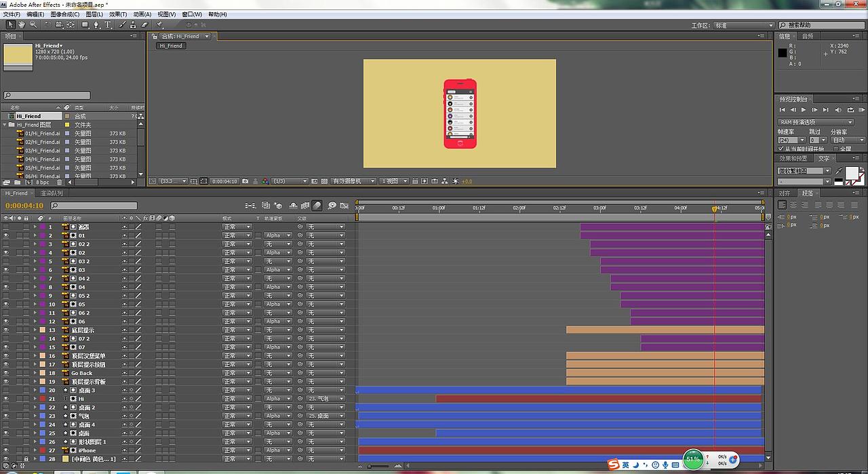Select the Pan Behind tool
The image size is (868, 474).
[71, 24]
